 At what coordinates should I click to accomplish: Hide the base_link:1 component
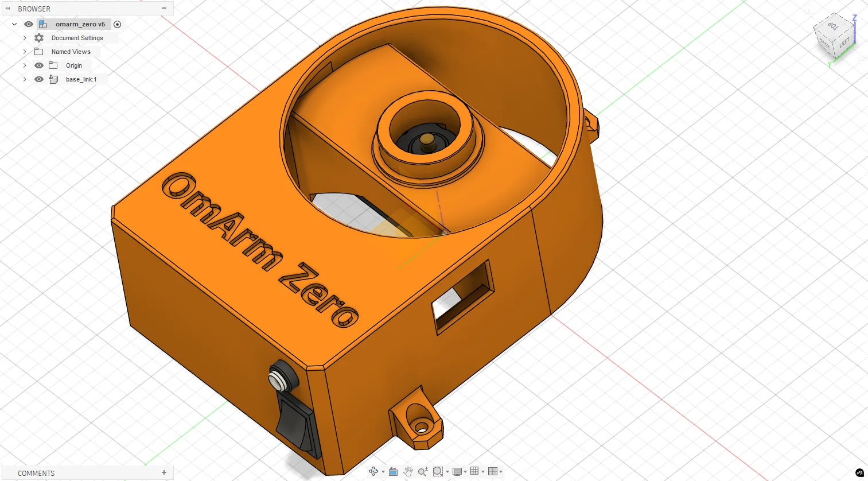tap(39, 79)
